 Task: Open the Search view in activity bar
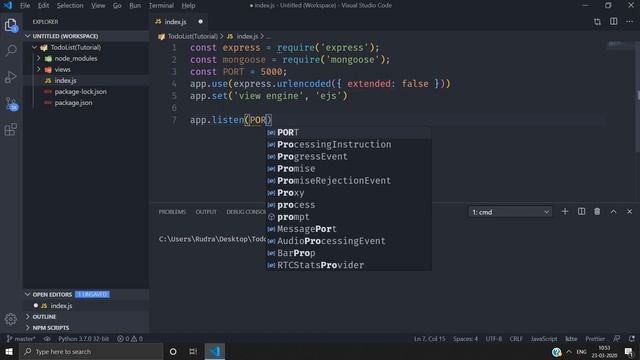pyautogui.click(x=11, y=51)
